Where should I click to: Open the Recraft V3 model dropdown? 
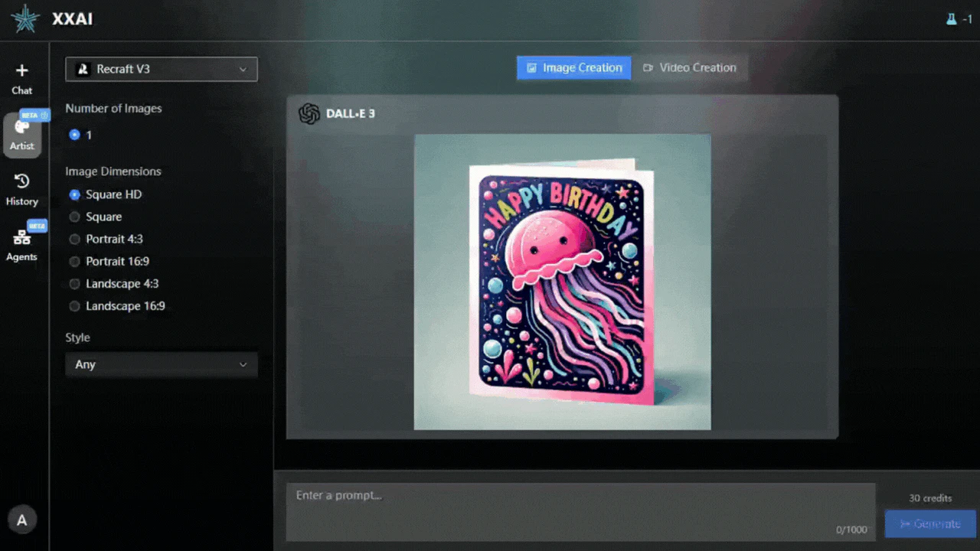162,69
